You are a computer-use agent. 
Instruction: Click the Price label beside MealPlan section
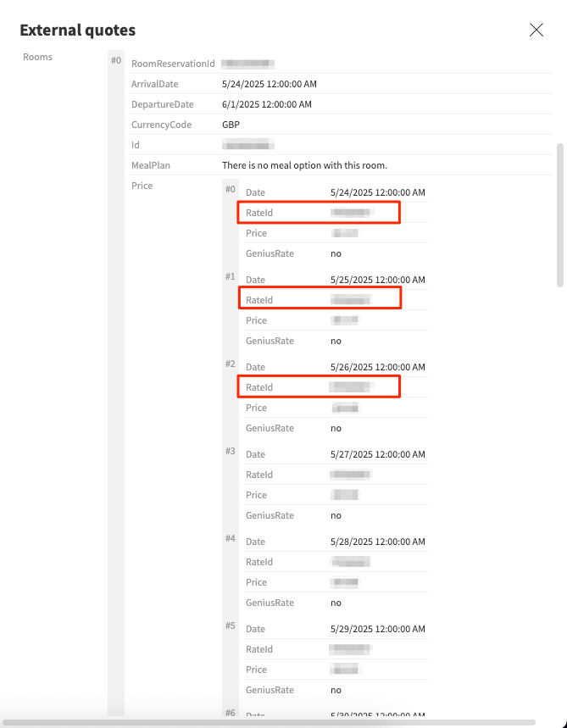click(x=142, y=186)
